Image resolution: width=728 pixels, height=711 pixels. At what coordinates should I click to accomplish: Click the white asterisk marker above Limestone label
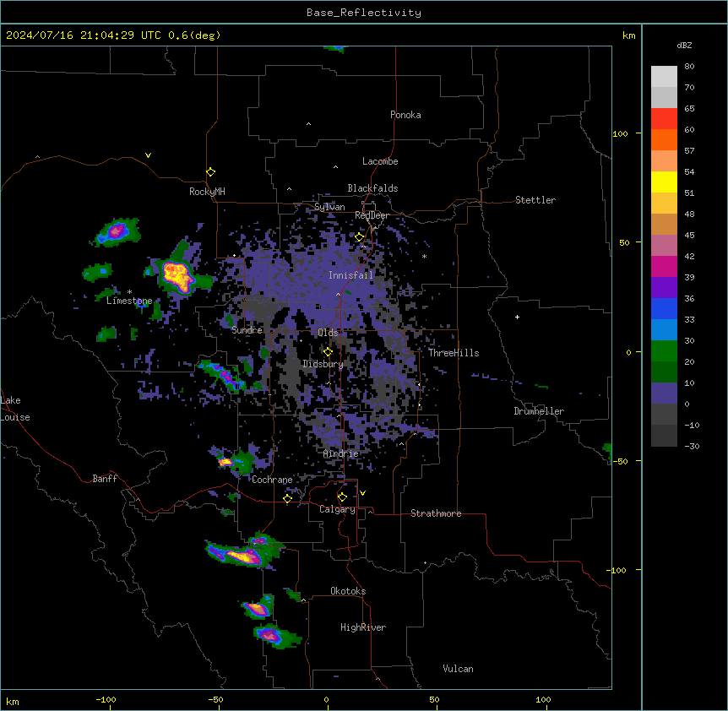[129, 292]
